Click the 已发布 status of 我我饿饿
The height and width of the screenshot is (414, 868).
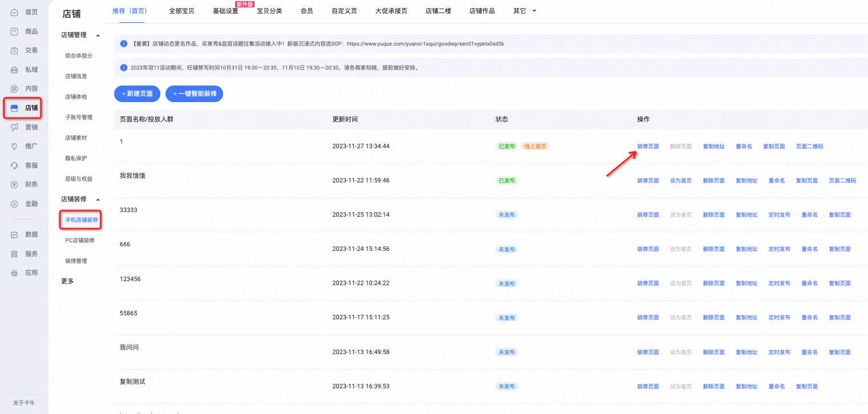click(507, 181)
